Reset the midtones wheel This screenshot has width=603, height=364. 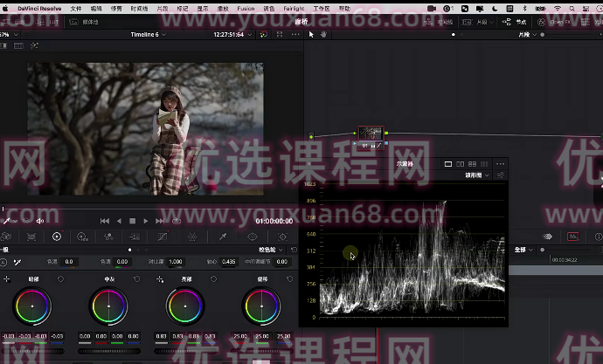pos(137,279)
